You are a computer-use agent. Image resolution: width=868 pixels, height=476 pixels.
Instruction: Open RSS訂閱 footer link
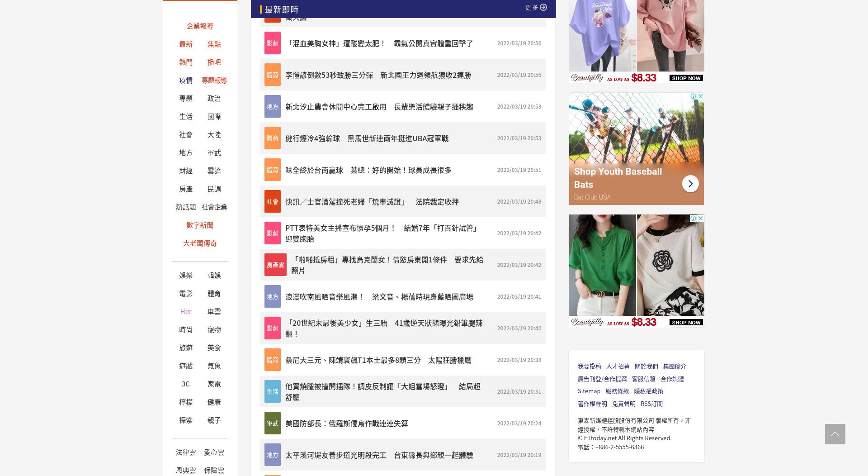(x=651, y=404)
